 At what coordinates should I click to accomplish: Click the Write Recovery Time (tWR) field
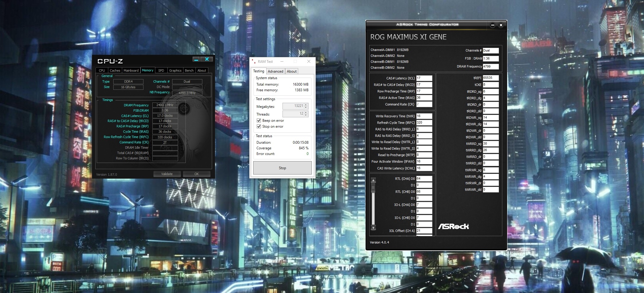[x=424, y=116]
